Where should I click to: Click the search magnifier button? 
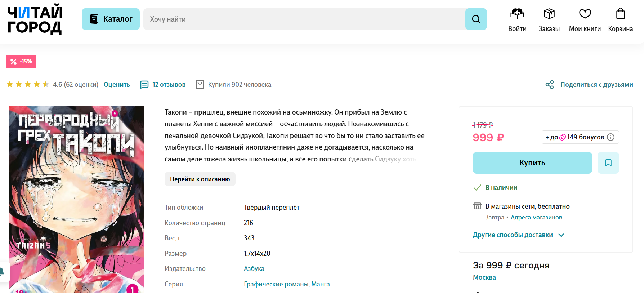476,19
